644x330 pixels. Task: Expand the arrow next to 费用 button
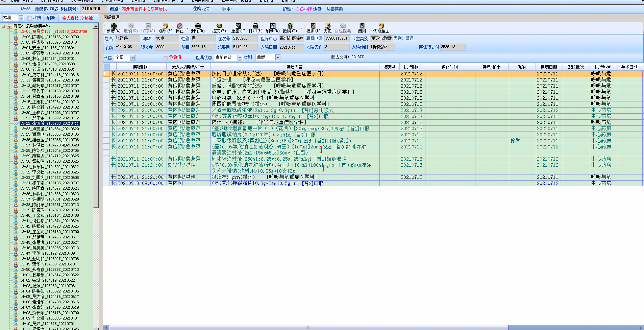(x=370, y=28)
